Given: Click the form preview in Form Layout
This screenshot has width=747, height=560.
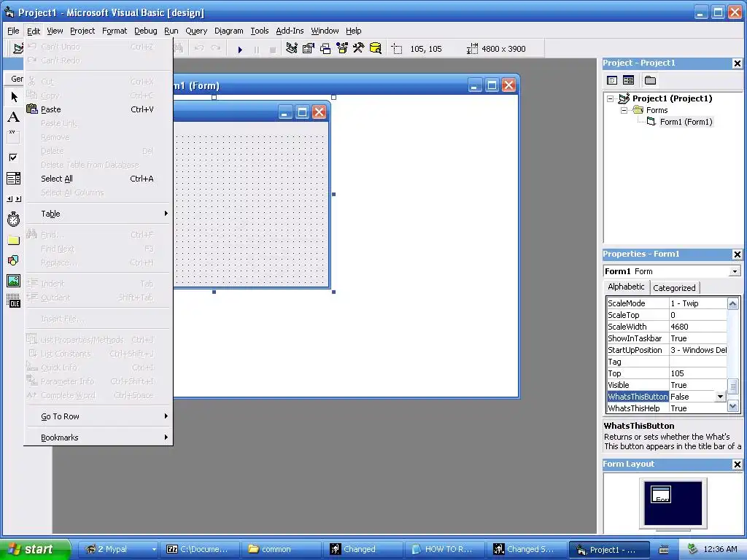Looking at the screenshot, I should [x=661, y=494].
